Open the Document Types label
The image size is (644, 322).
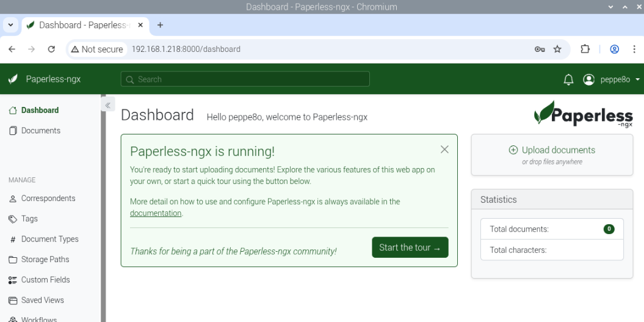click(49, 239)
